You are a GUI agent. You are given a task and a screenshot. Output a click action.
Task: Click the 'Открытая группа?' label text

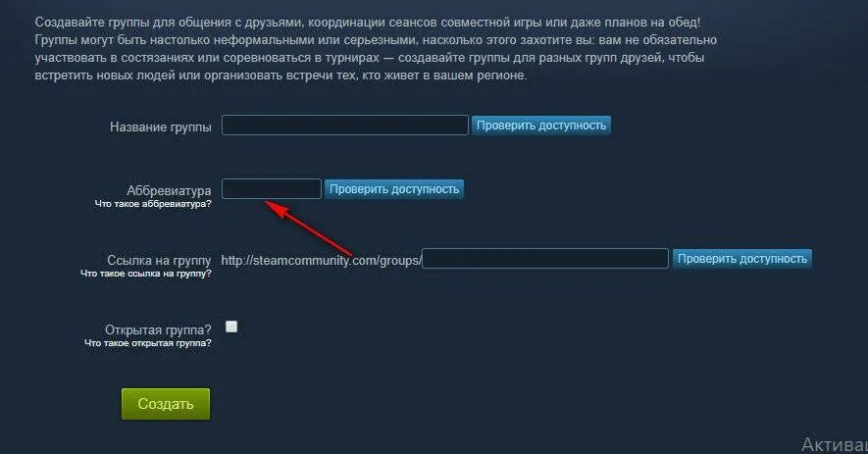point(158,330)
